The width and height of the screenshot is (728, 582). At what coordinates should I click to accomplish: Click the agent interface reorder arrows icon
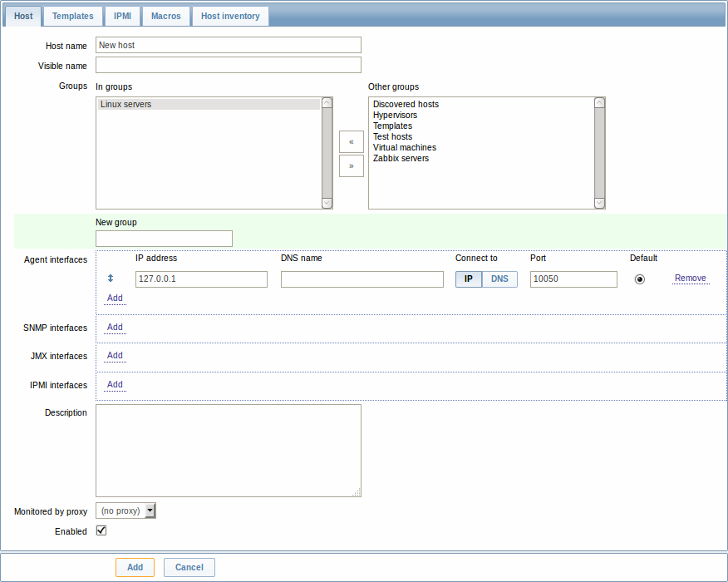(111, 279)
